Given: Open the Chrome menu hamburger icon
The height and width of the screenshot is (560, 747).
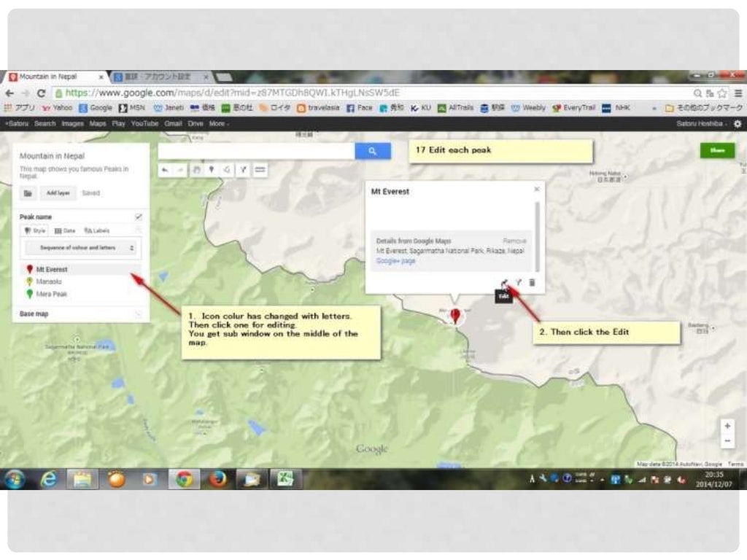Looking at the screenshot, I should coord(738,93).
